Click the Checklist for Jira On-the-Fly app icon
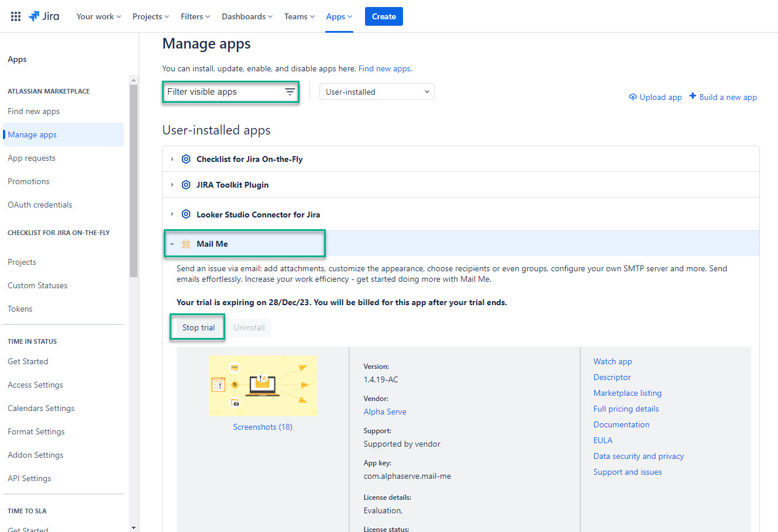The image size is (778, 532). point(186,159)
